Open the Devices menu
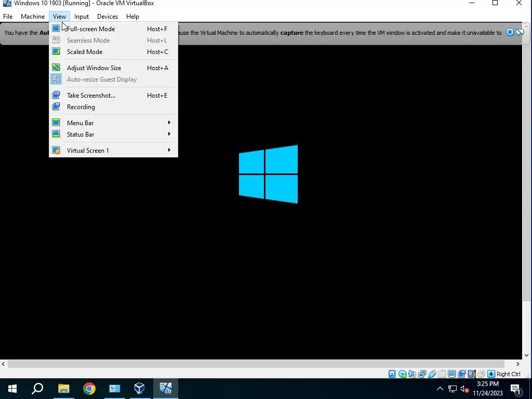 pos(108,16)
